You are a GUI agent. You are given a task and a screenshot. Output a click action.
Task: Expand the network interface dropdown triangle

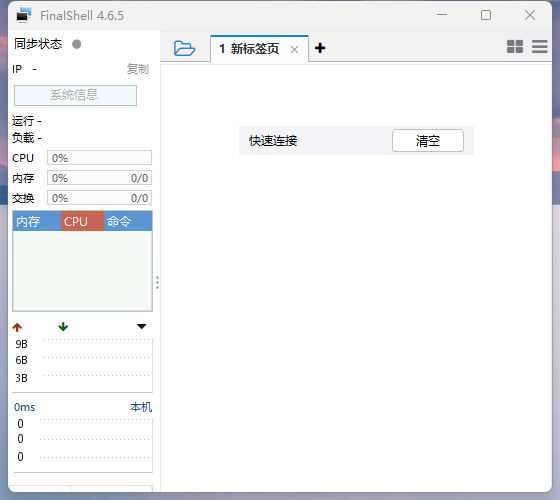141,326
